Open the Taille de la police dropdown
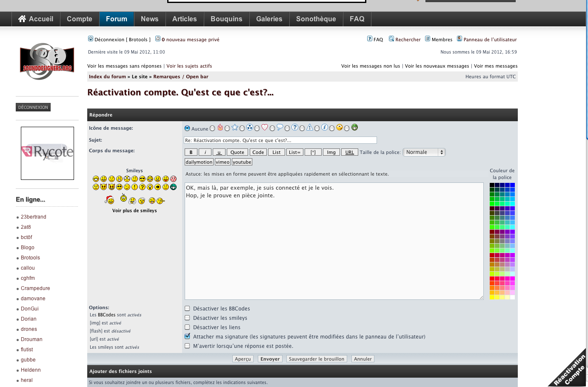588x387 pixels. click(424, 152)
